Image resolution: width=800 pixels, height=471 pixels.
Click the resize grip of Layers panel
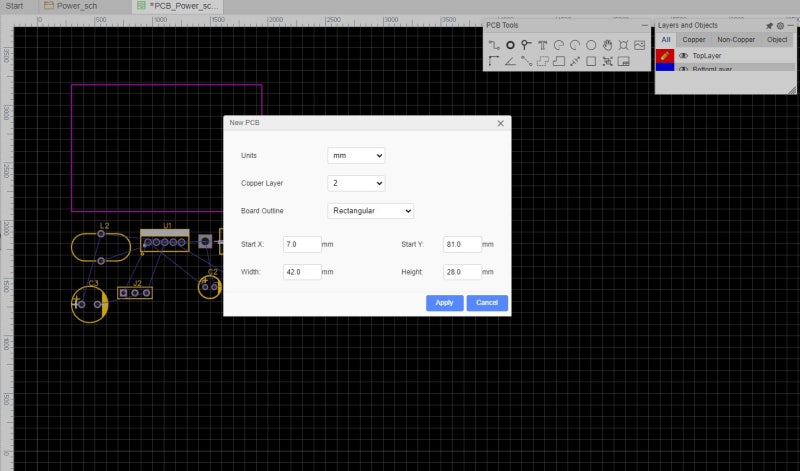pos(792,90)
